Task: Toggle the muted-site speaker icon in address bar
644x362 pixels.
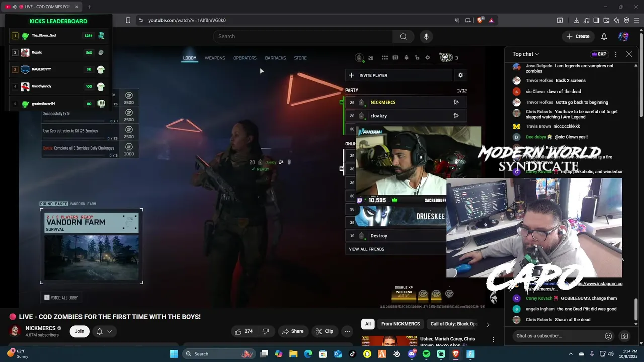Action: coord(457,20)
